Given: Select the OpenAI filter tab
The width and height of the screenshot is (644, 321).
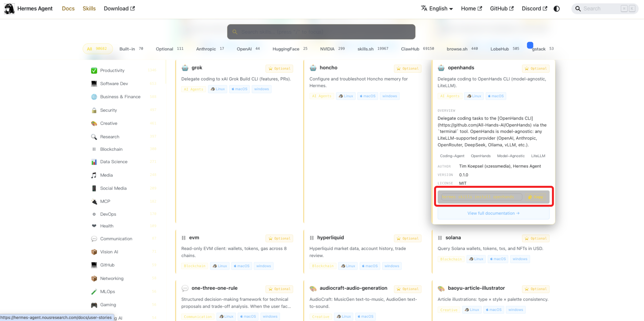Looking at the screenshot, I should point(248,49).
